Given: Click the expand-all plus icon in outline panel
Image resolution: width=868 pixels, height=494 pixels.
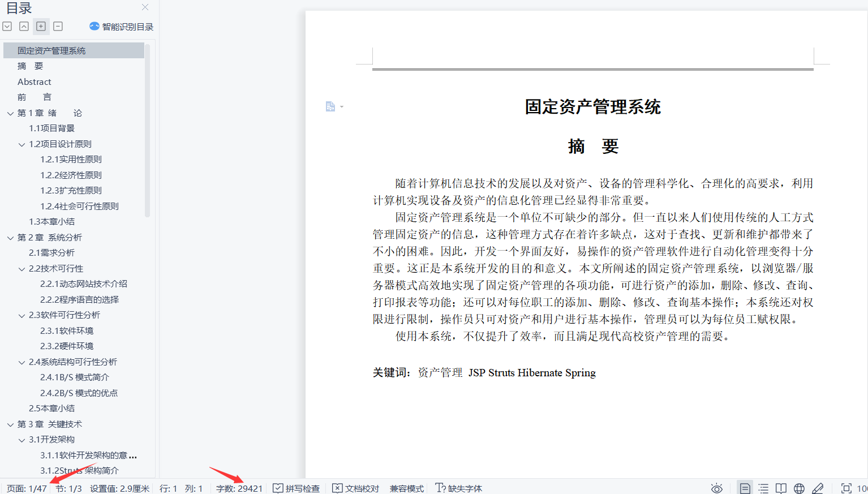Looking at the screenshot, I should pyautogui.click(x=41, y=27).
